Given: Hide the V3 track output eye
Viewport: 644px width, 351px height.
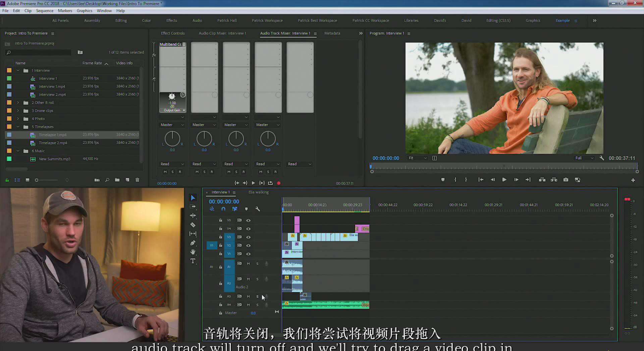Looking at the screenshot, I should [x=249, y=237].
